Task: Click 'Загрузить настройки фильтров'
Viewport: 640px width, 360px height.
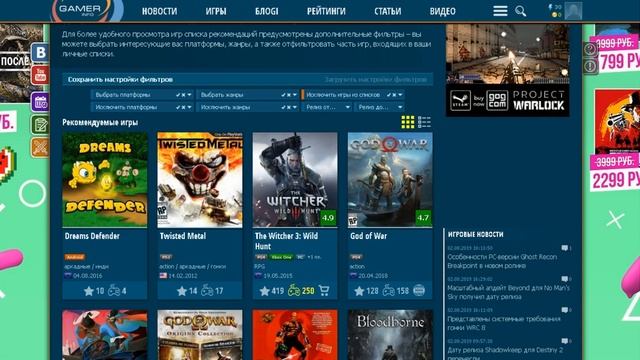Action: click(376, 80)
